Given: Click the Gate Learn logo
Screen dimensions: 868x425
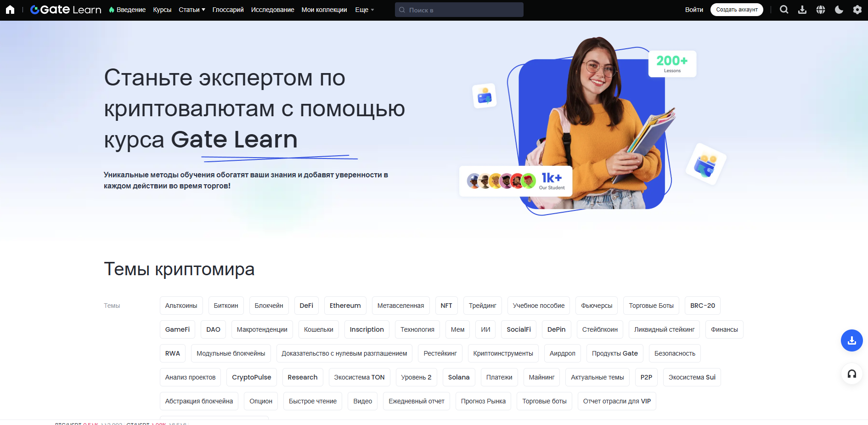Looking at the screenshot, I should pos(66,10).
